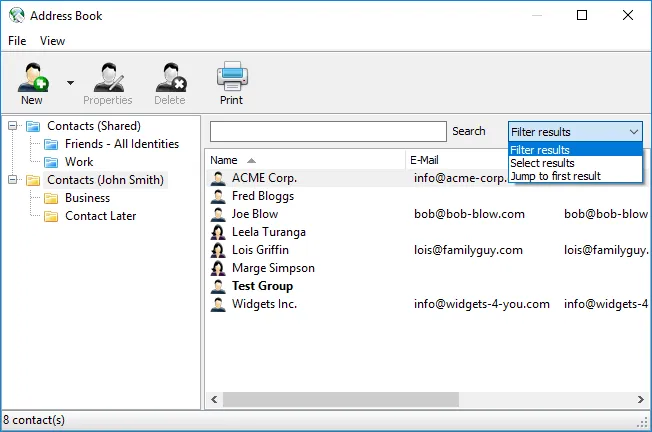Click the E-Mail column header
This screenshot has height=432, width=652.
(x=425, y=160)
